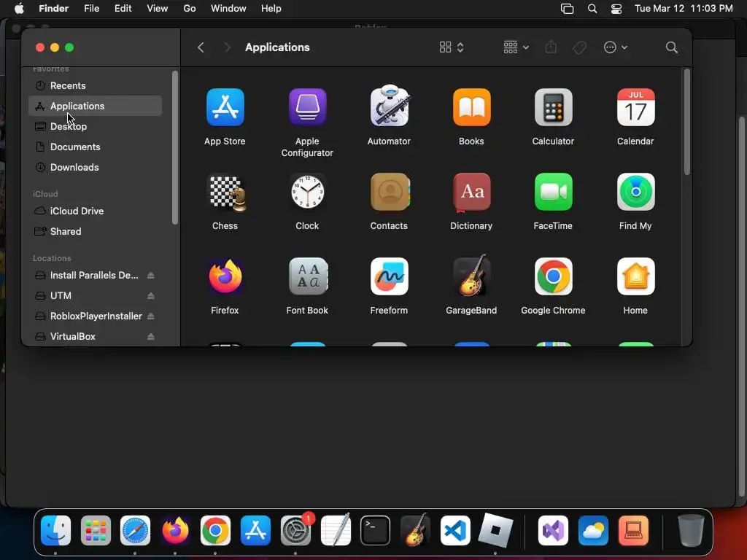This screenshot has height=560, width=747.
Task: Go back with the Finder back arrow
Action: (x=201, y=47)
